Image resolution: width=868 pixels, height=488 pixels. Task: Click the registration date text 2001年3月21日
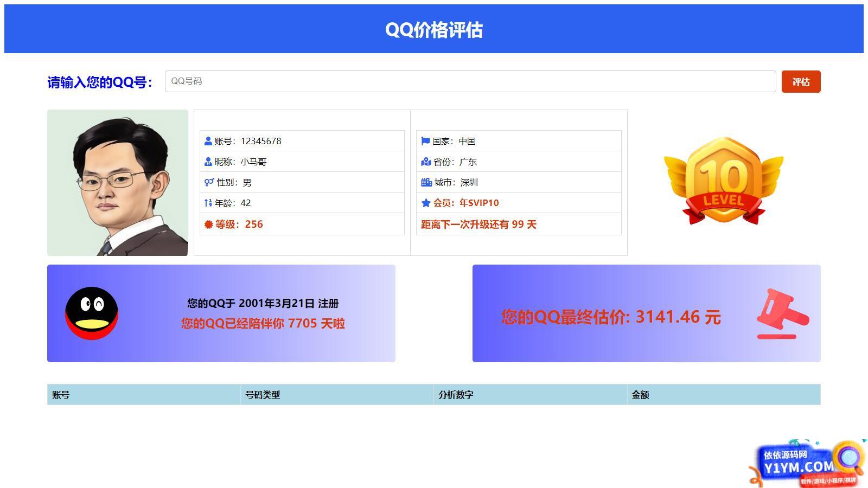coord(277,303)
